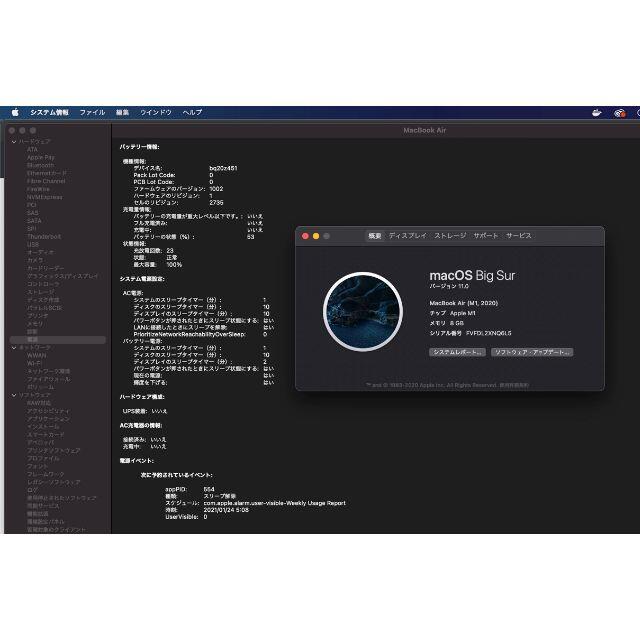
Task: Select スマートカード in the sidebar
Action: tap(46, 435)
